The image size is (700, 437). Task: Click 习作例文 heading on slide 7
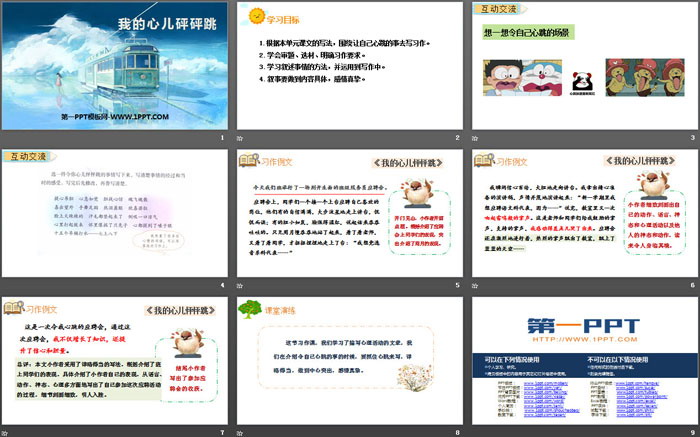pyautogui.click(x=41, y=309)
